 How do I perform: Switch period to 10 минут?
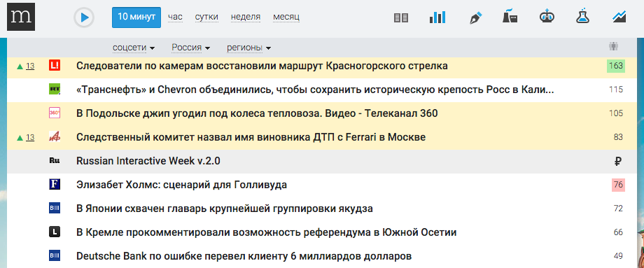[136, 17]
